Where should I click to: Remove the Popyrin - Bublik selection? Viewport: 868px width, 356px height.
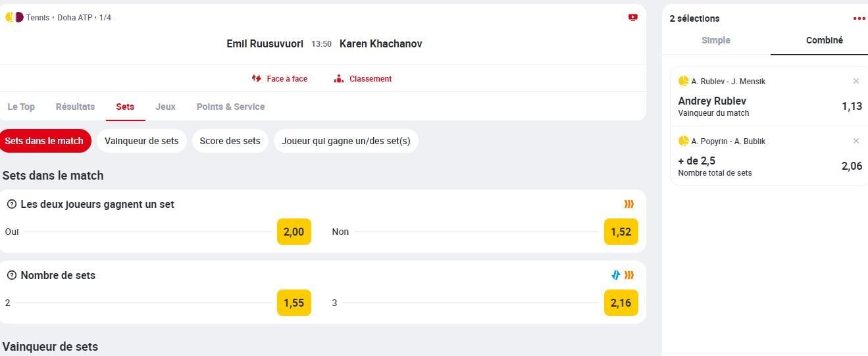point(856,141)
